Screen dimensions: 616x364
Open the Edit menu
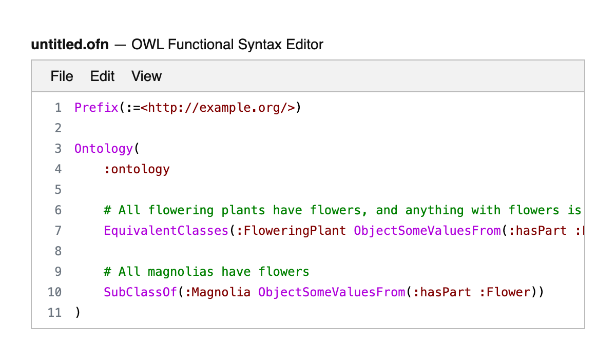(102, 76)
